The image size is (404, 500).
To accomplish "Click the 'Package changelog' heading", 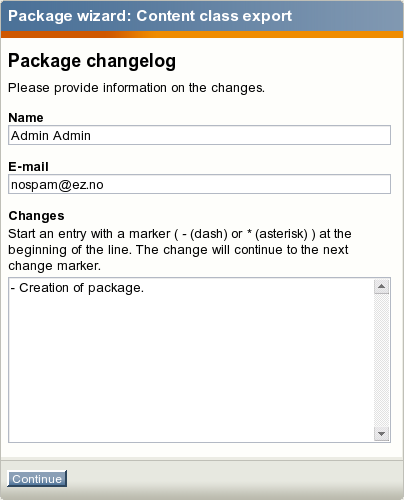I will (92, 61).
